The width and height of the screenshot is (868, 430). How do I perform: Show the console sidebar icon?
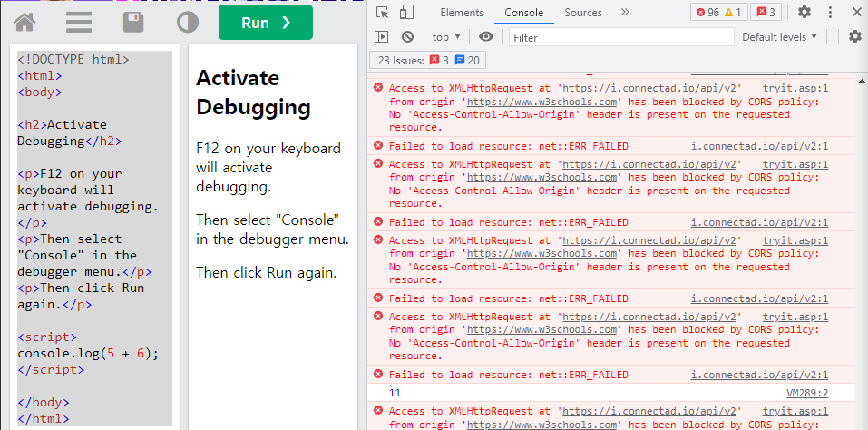(x=382, y=37)
